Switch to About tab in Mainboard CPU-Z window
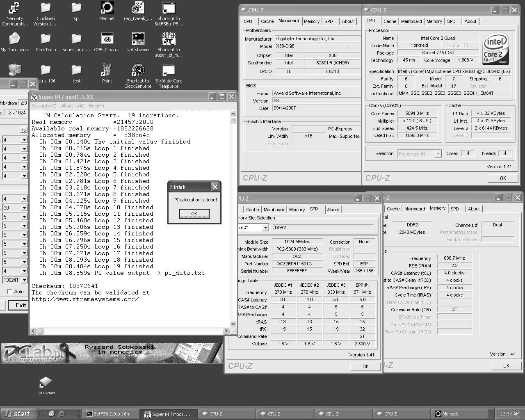 (348, 21)
